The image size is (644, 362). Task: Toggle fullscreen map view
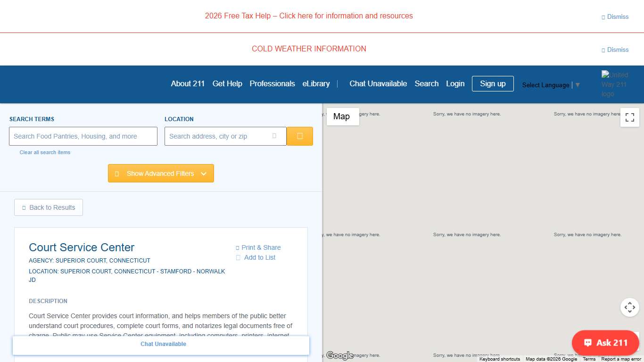pos(629,118)
